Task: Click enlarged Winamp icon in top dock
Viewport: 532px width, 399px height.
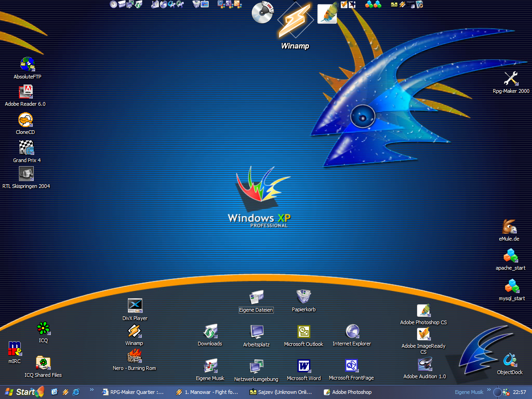Action: [x=295, y=20]
